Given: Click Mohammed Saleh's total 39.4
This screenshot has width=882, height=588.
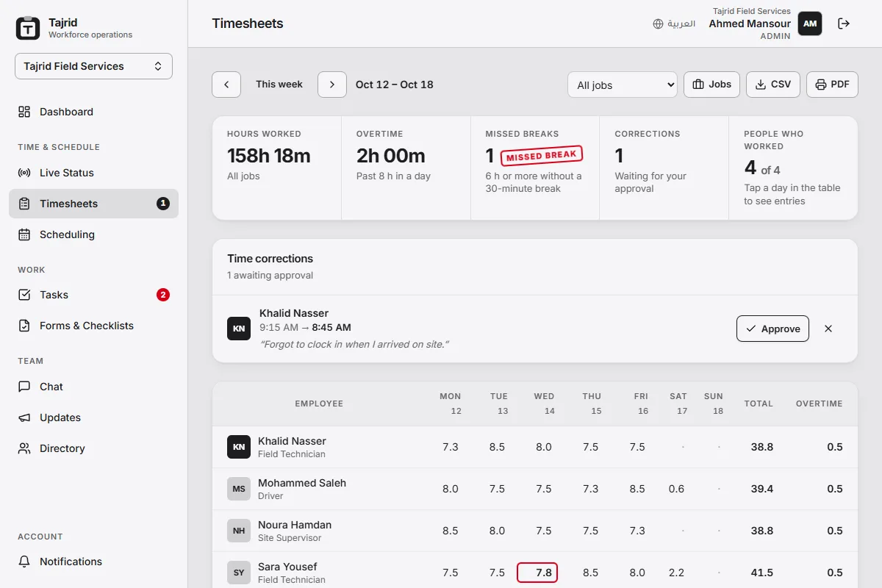Looking at the screenshot, I should tap(762, 489).
